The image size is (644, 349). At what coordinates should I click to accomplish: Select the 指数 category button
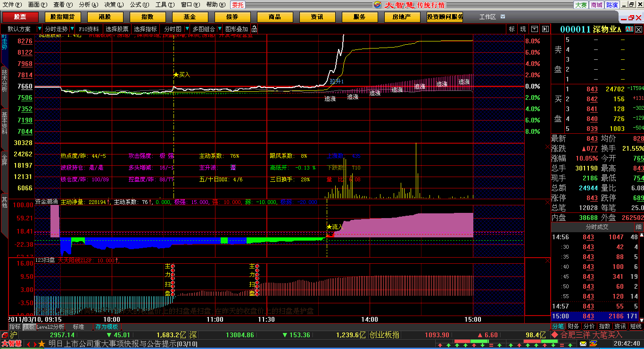(148, 17)
